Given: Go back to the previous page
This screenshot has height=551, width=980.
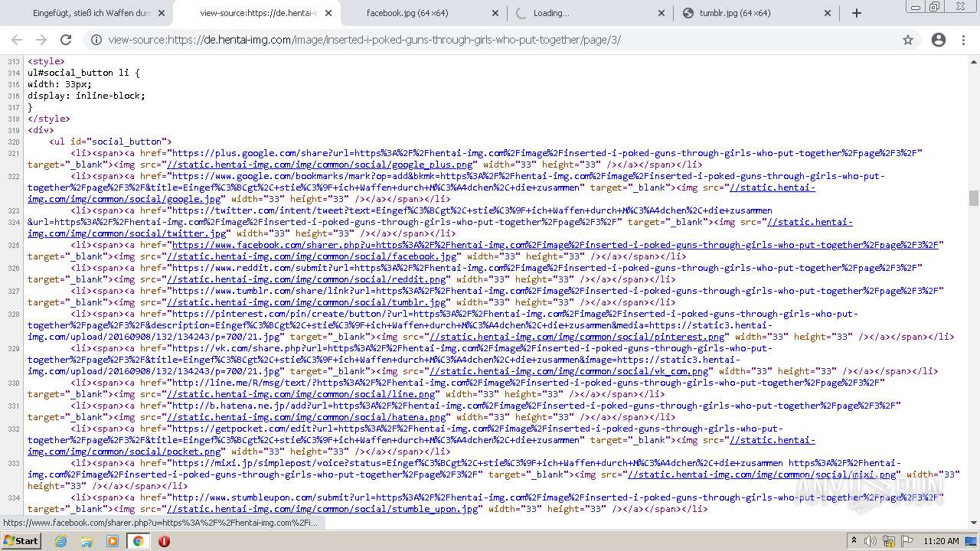Looking at the screenshot, I should click(x=17, y=40).
